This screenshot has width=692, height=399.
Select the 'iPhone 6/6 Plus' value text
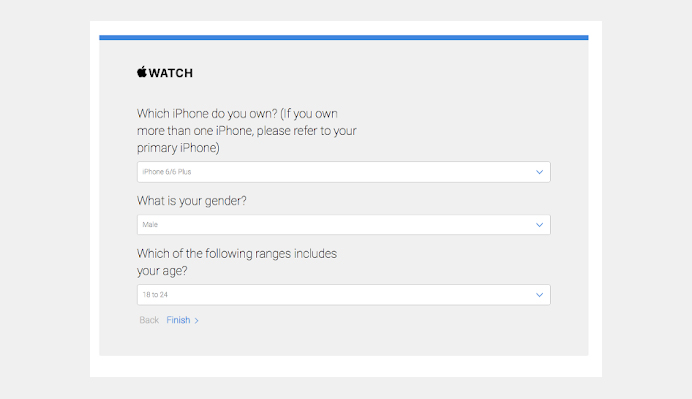pos(167,172)
